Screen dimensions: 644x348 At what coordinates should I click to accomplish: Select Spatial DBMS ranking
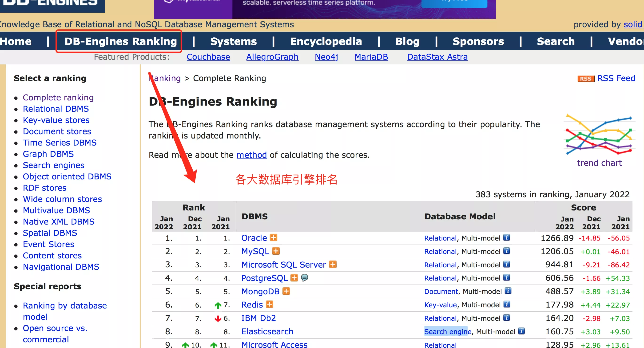(x=50, y=233)
